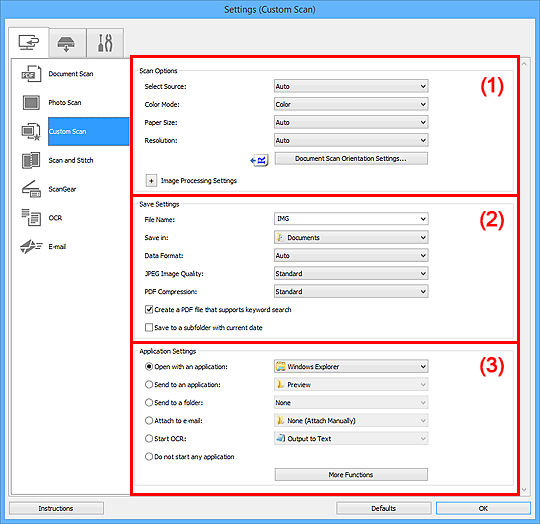
Task: Select Send to an application radio
Action: point(149,385)
